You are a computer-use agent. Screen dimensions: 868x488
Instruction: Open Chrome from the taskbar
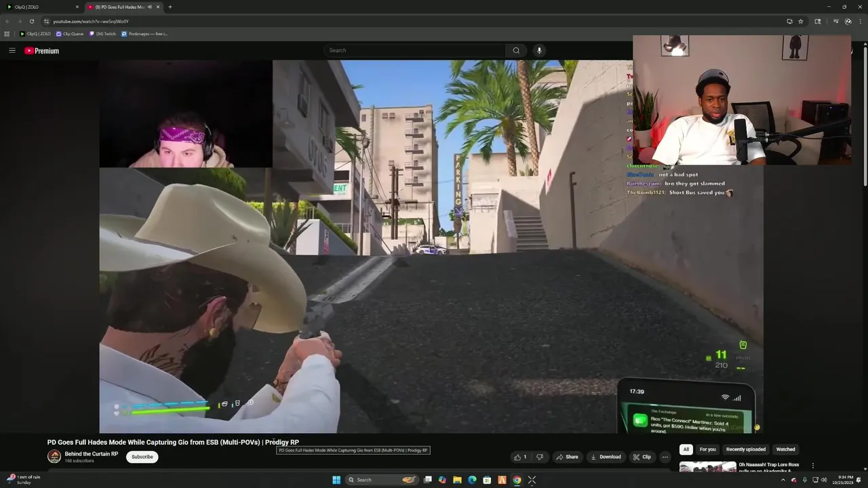[517, 480]
